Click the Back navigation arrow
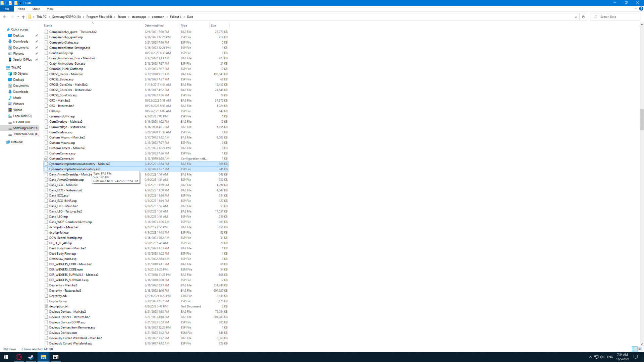The height and width of the screenshot is (362, 644). [x=5, y=17]
